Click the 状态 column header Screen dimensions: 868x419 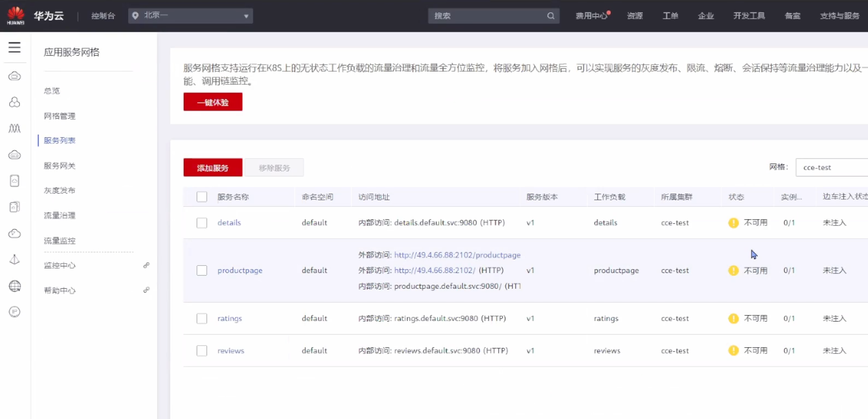click(x=736, y=197)
